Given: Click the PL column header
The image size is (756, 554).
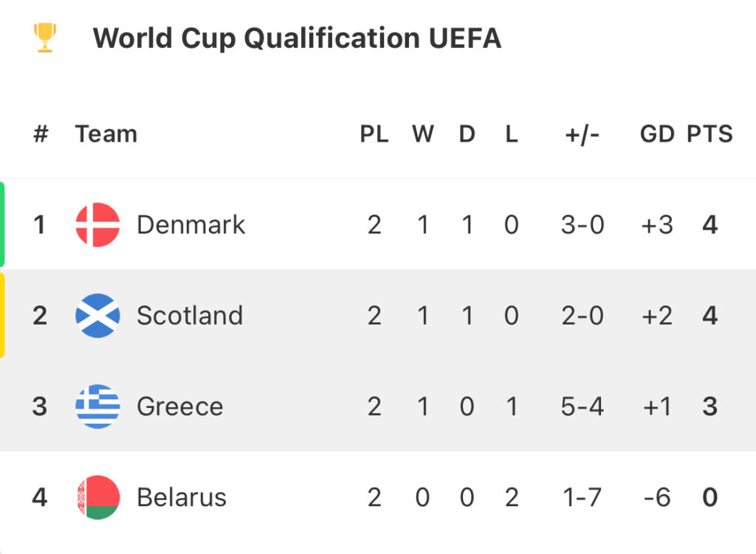Looking at the screenshot, I should (x=374, y=134).
